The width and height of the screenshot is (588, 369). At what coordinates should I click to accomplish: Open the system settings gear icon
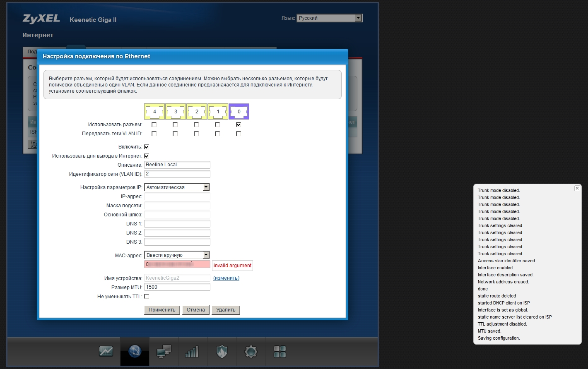click(x=251, y=352)
